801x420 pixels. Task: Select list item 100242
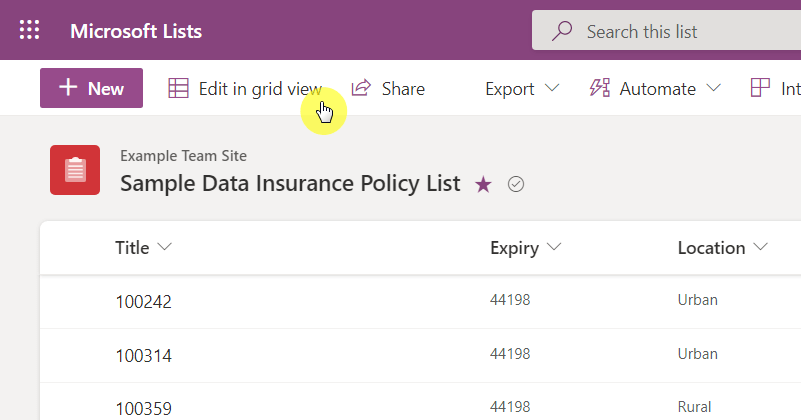point(420,301)
